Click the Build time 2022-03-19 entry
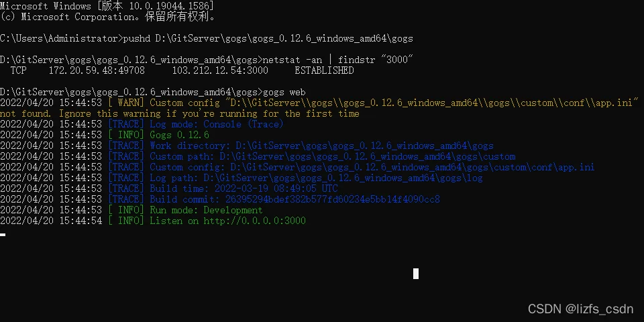The height and width of the screenshot is (322, 644). pyautogui.click(x=244, y=189)
